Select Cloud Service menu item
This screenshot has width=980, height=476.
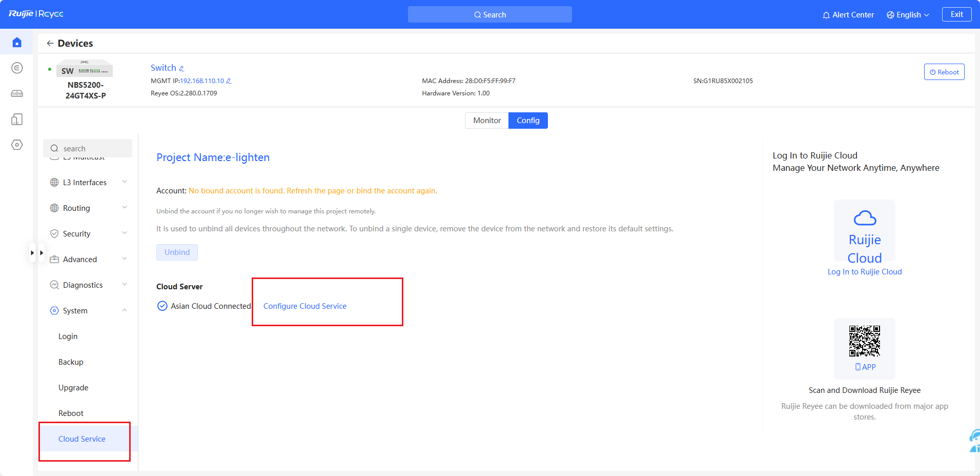82,439
